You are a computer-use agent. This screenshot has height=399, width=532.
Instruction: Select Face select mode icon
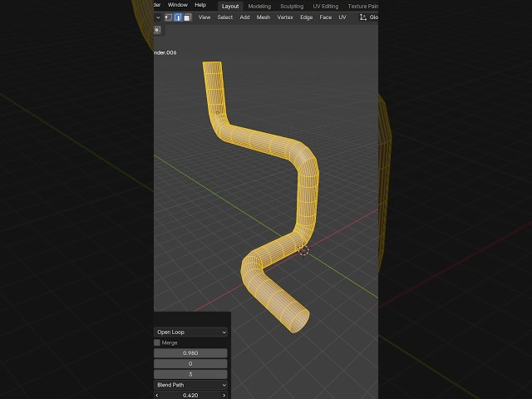point(188,17)
